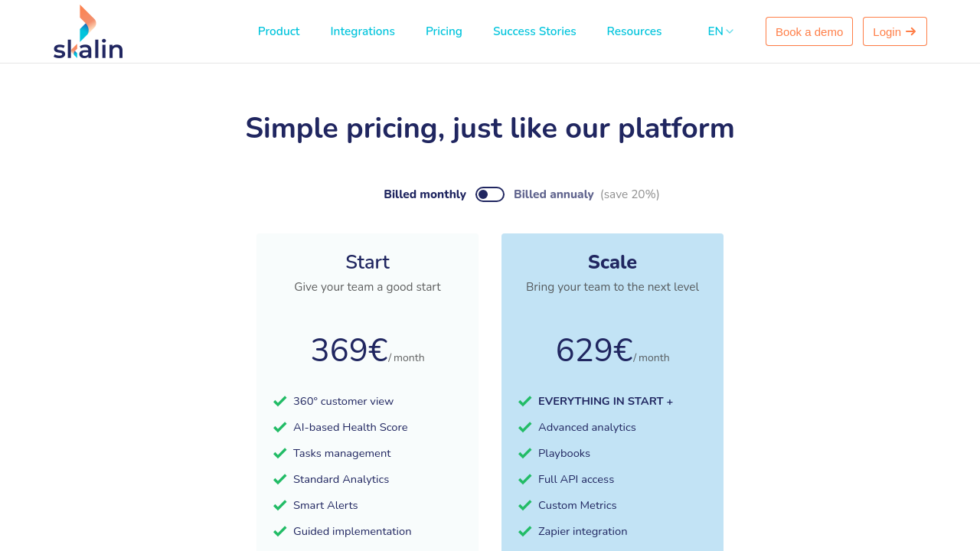Expand the Resources menu

pos(634,31)
